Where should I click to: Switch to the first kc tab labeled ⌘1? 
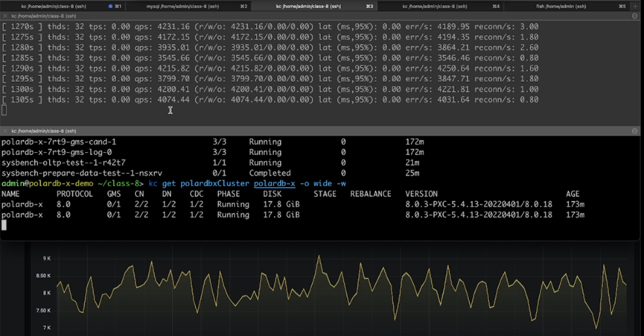point(52,6)
